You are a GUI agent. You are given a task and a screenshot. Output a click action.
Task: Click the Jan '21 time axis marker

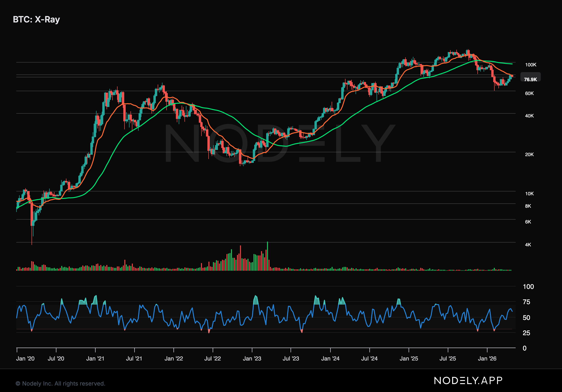(x=95, y=359)
